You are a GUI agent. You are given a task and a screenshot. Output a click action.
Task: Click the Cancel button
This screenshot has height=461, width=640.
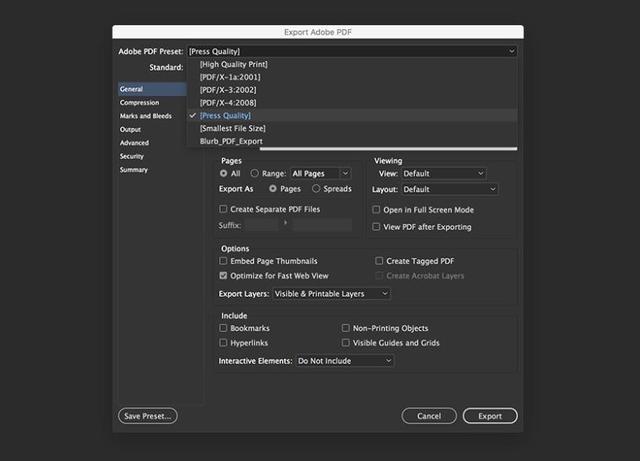[x=429, y=416]
